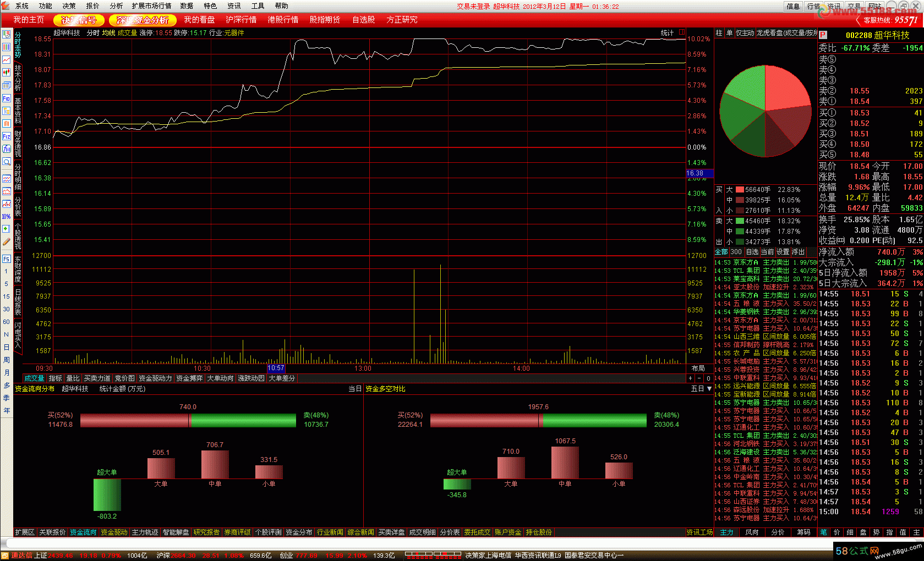Click the 超大单 green bar in 当日 panel
The height and width of the screenshot is (561, 924).
click(x=107, y=495)
